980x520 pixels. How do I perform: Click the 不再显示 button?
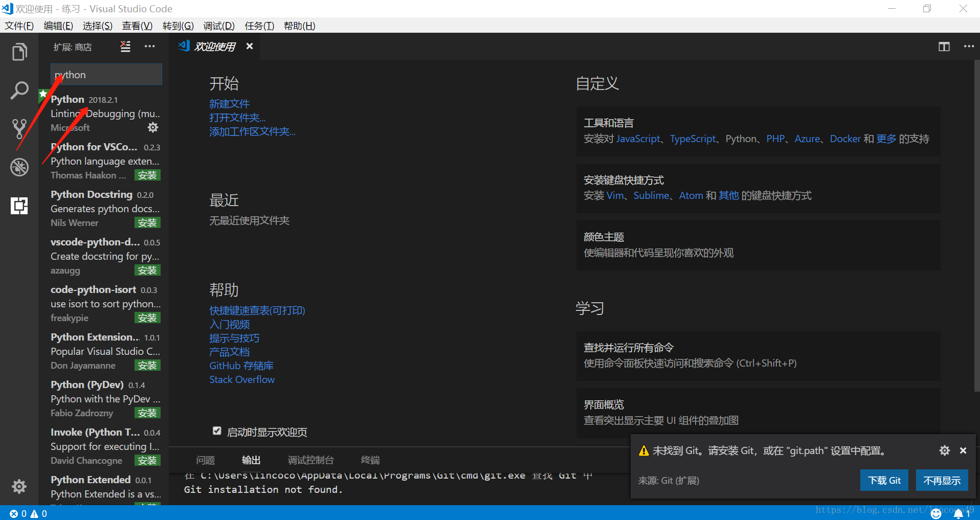pyautogui.click(x=942, y=480)
